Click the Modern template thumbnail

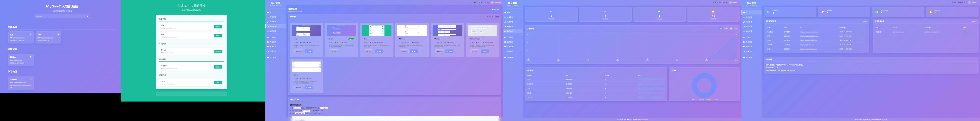pos(447,30)
